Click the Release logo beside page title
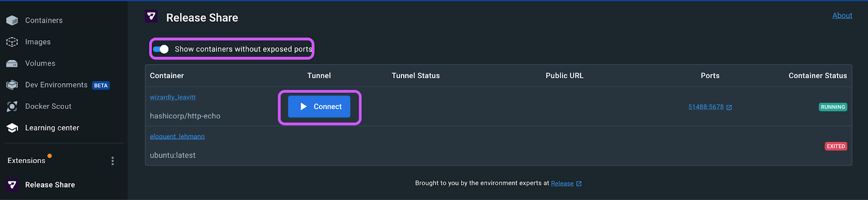Image resolution: width=868 pixels, height=200 pixels. coord(151,17)
